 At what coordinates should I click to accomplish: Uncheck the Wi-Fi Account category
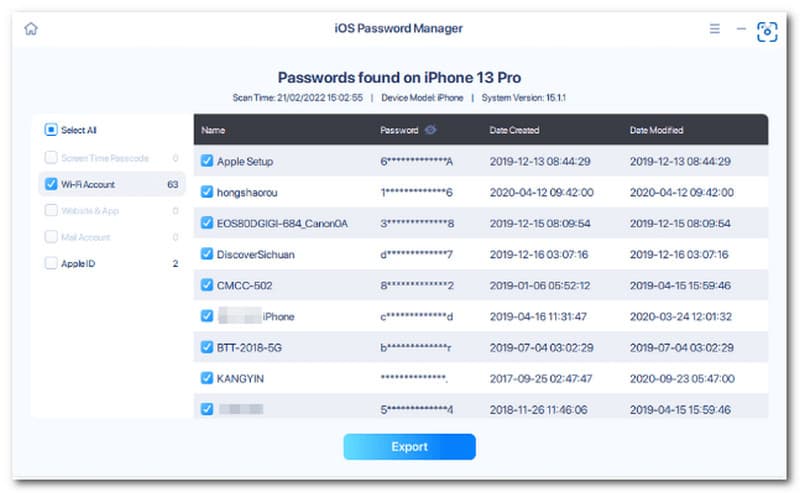click(51, 184)
